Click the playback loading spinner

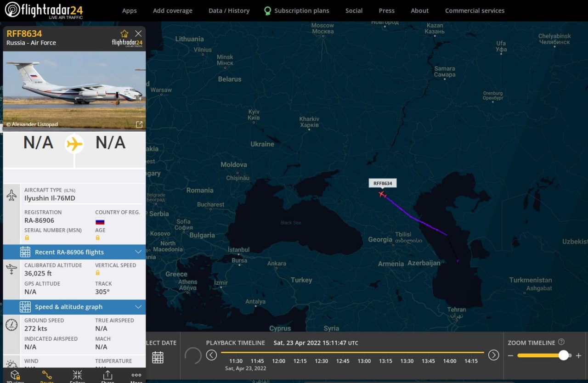pos(193,355)
